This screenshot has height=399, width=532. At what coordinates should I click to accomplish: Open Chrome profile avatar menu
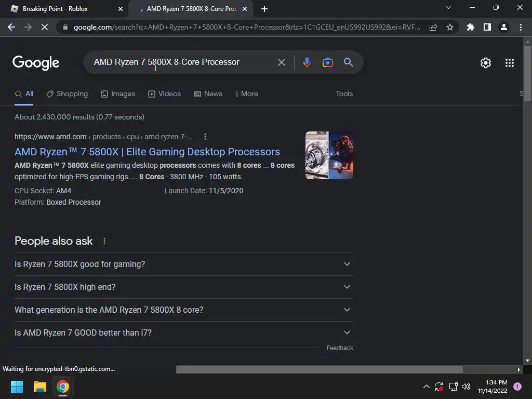point(504,27)
